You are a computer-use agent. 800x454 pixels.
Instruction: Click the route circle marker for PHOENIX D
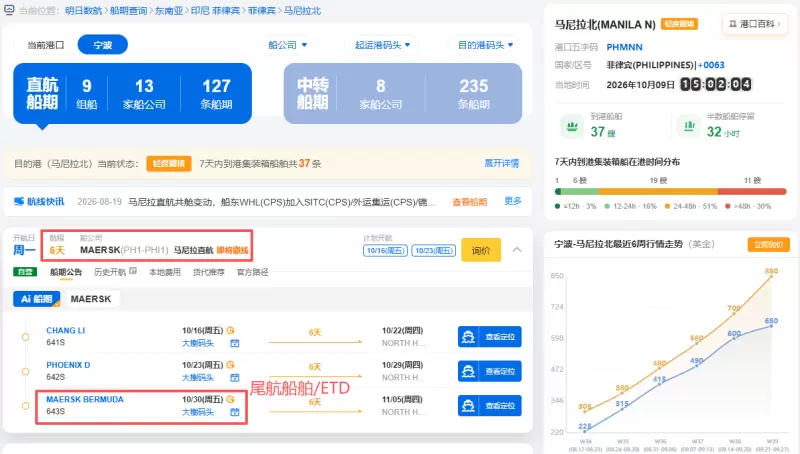pyautogui.click(x=26, y=371)
